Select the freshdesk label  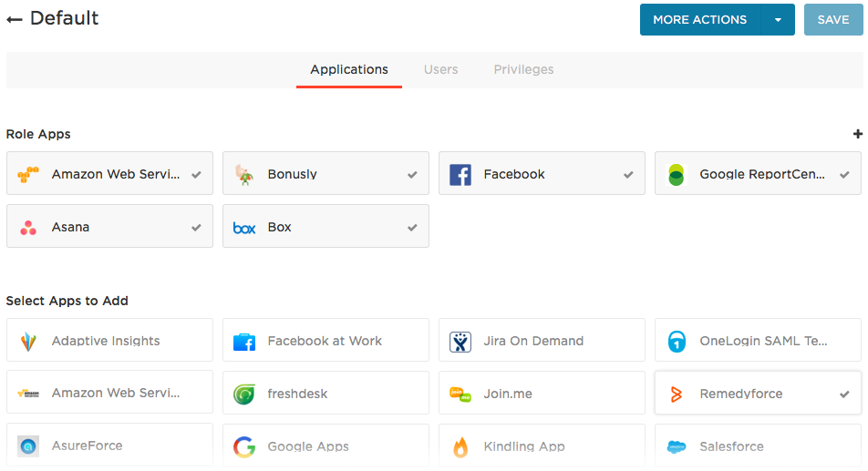pyautogui.click(x=298, y=394)
